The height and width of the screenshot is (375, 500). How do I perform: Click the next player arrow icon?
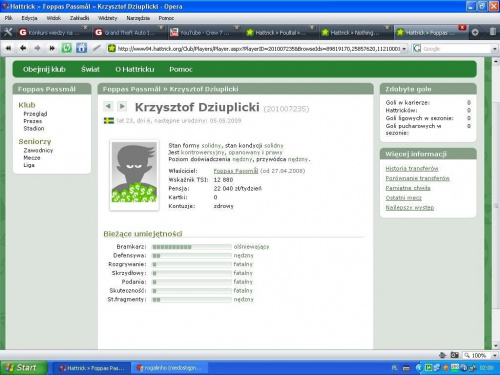[x=122, y=106]
